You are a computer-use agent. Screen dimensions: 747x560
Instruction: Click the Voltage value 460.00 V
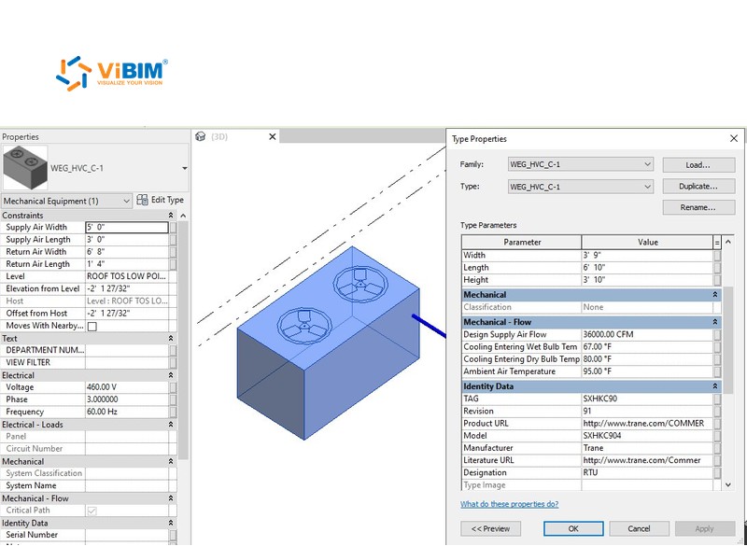click(127, 387)
